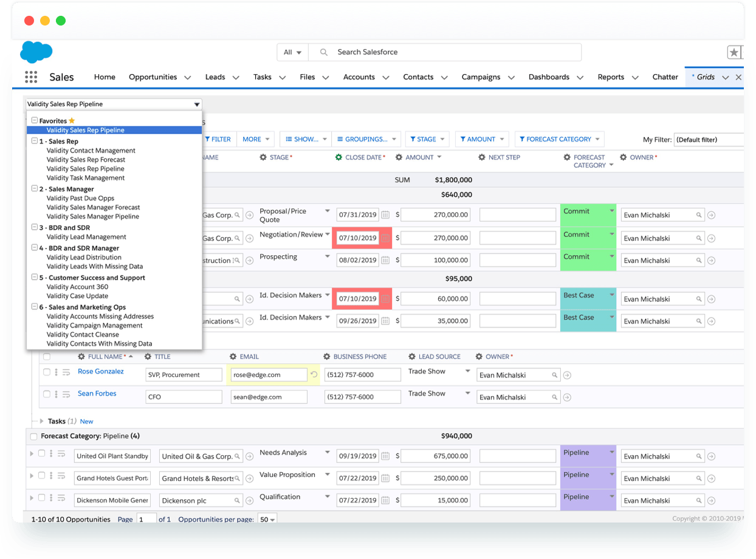756x559 pixels.
Task: Click the gear icon on EMAIL column
Action: tap(233, 357)
